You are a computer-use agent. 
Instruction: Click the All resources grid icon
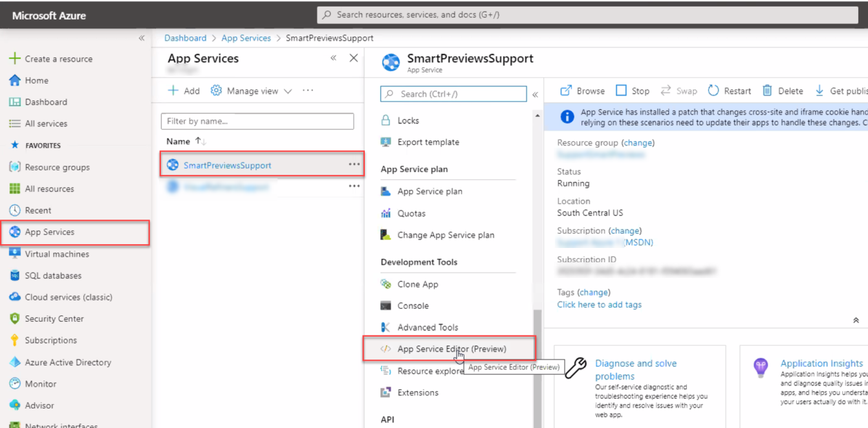click(14, 188)
